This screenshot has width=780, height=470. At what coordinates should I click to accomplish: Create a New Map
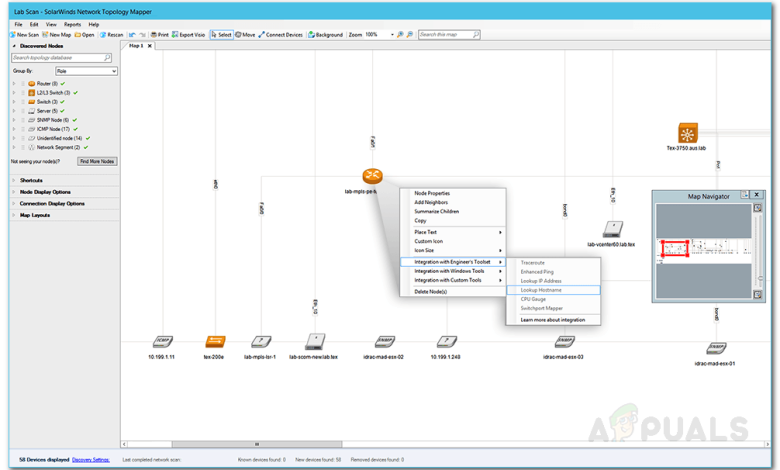57,35
